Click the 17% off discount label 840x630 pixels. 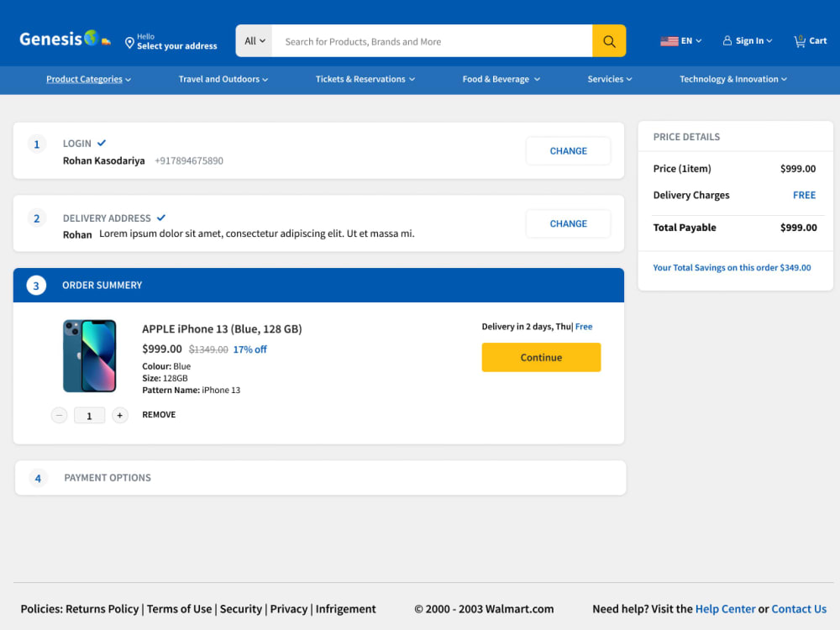[249, 349]
